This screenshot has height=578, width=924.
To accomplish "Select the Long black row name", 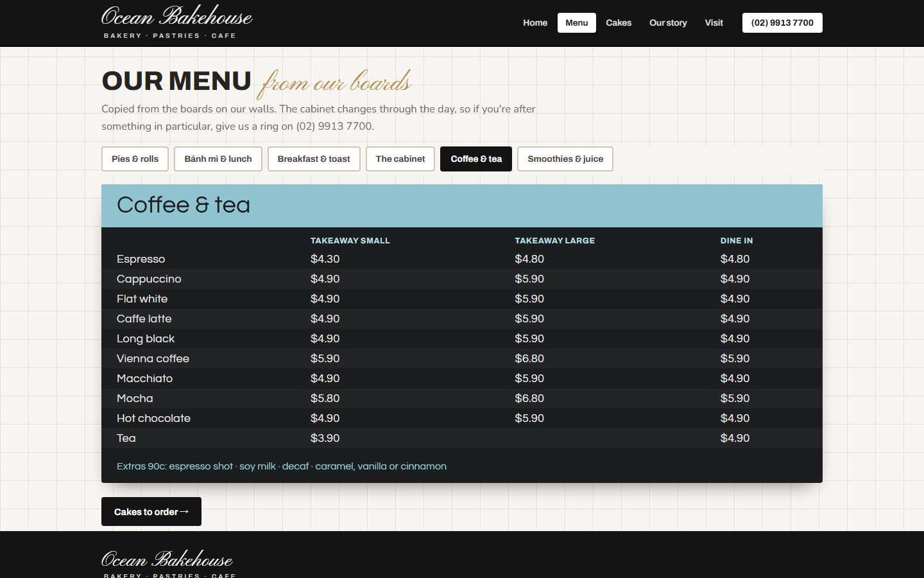I will pyautogui.click(x=146, y=338).
